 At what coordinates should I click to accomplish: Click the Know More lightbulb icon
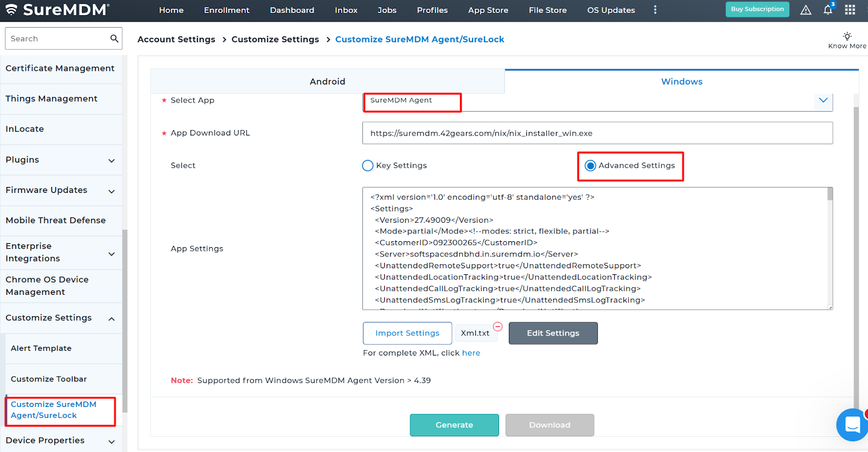point(847,36)
